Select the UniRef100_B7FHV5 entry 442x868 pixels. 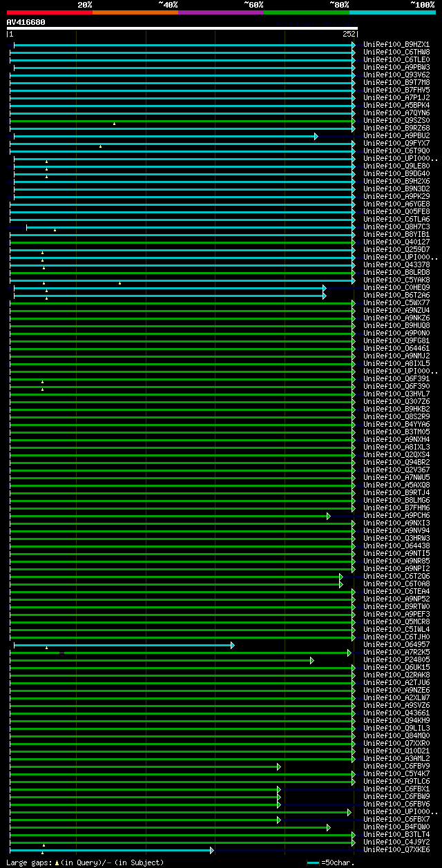coord(396,90)
